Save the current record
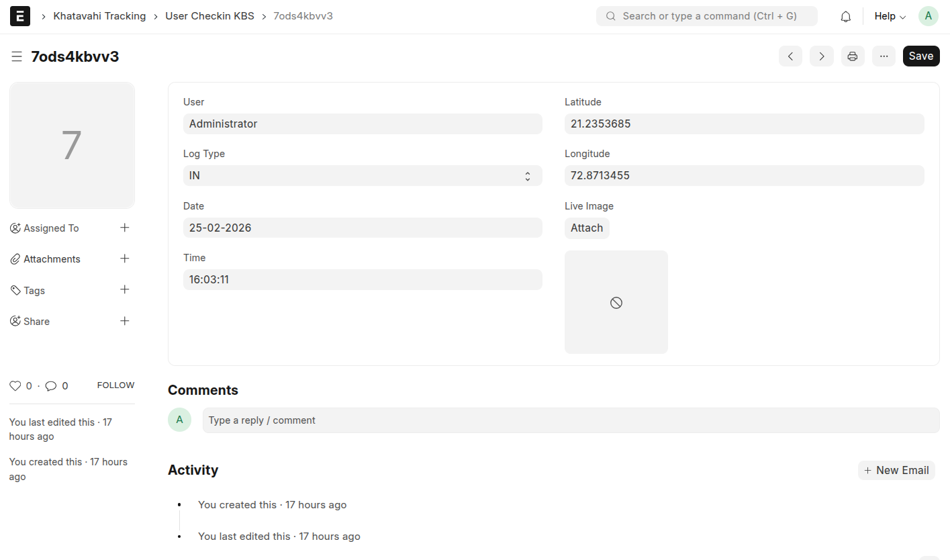This screenshot has width=950, height=560. [920, 56]
